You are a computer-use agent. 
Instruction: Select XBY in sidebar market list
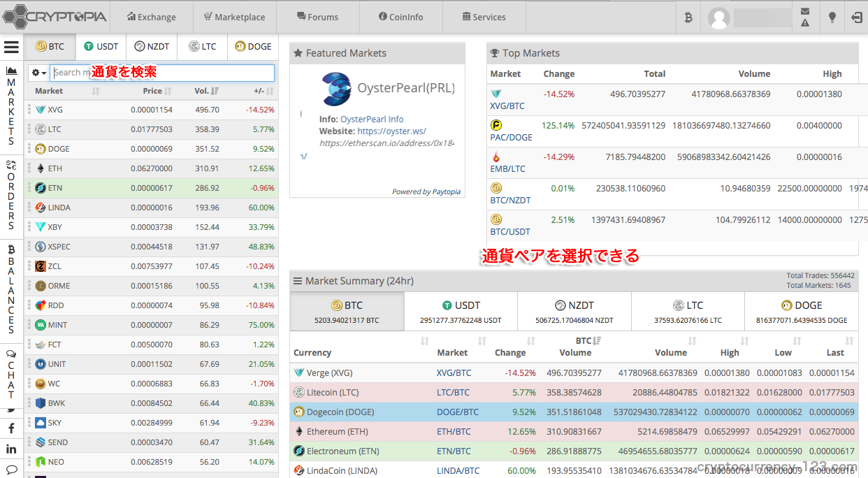pos(151,227)
